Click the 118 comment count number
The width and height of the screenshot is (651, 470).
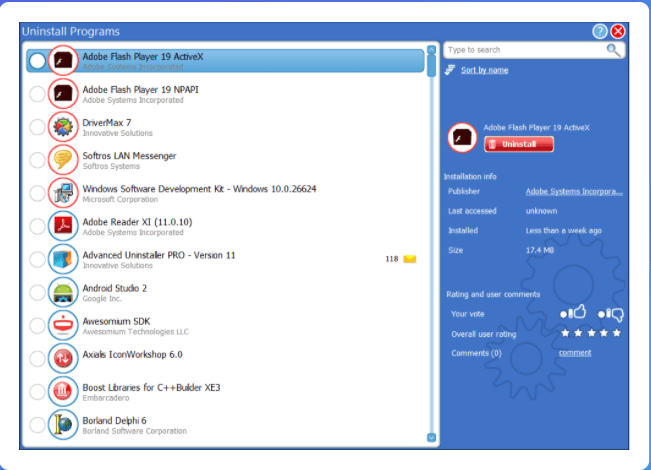click(392, 259)
